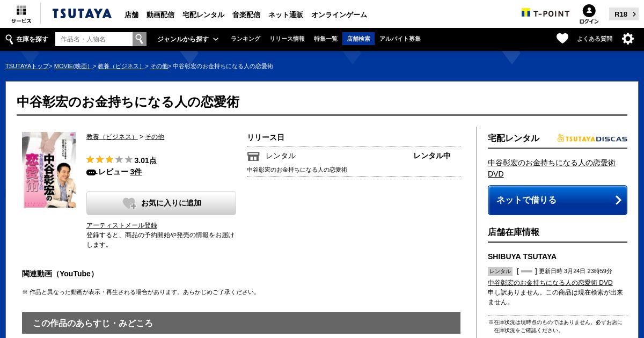Select the 店舗検索 tab
Screen dimensions: 644x338
coord(358,39)
